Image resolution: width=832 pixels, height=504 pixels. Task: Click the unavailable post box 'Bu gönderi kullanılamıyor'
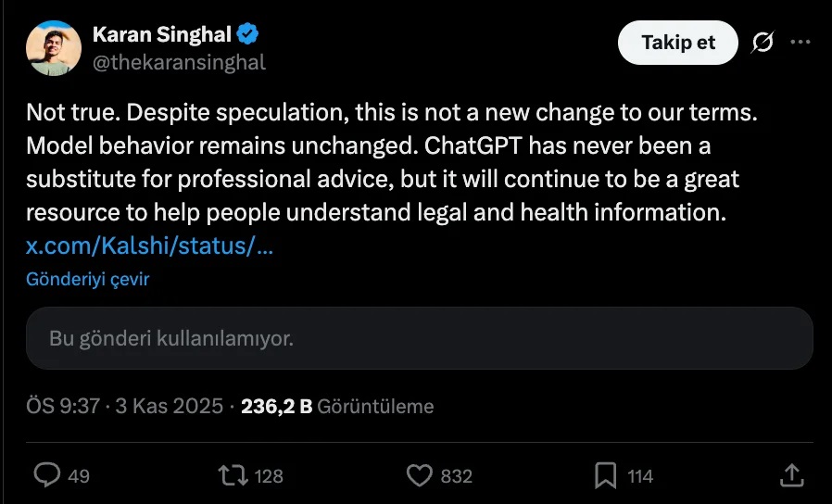pyautogui.click(x=419, y=338)
